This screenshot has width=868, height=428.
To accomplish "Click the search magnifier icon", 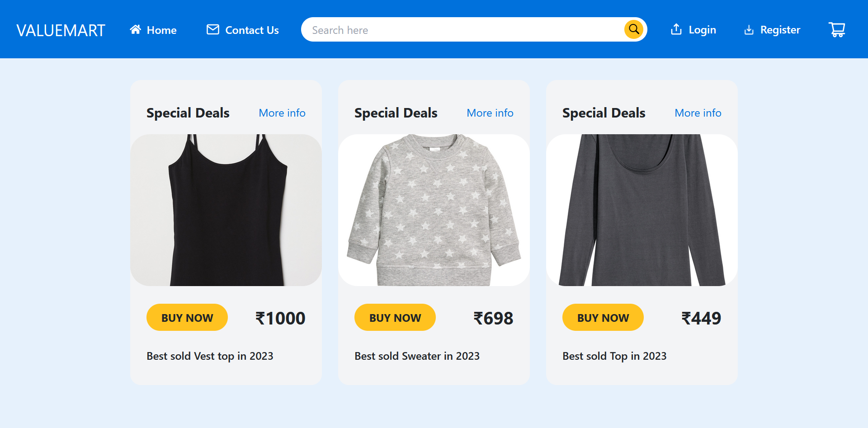I will click(x=633, y=29).
